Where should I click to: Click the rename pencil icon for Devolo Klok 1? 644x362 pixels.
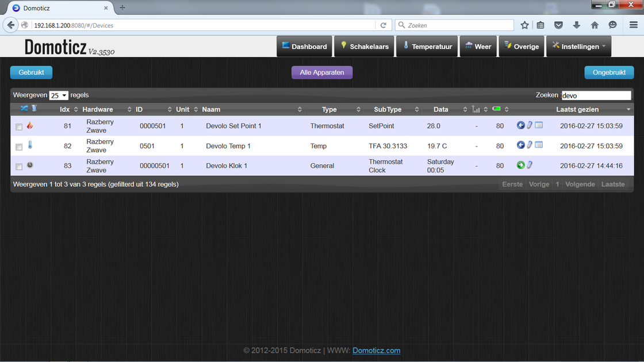tap(530, 164)
